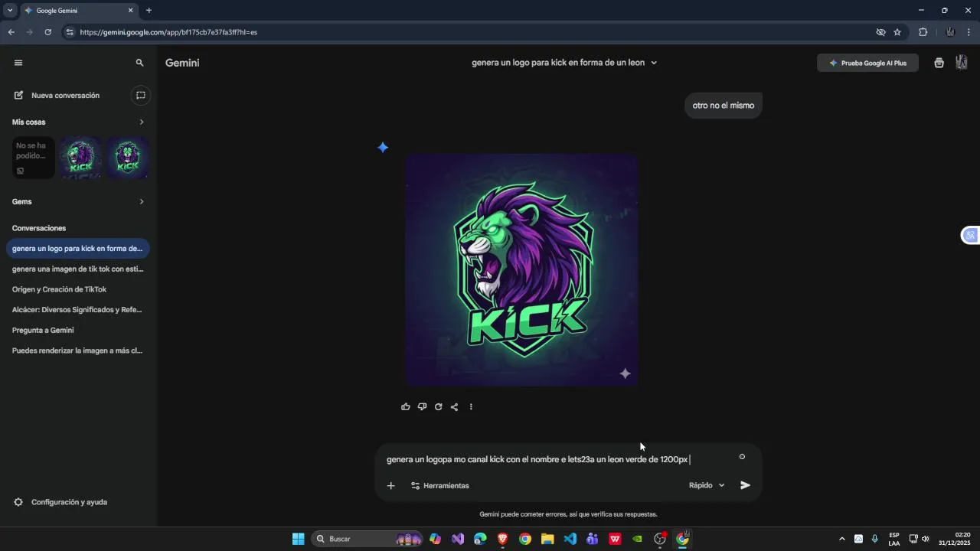
Task: Click the sparkle icon on generated image
Action: tap(625, 373)
